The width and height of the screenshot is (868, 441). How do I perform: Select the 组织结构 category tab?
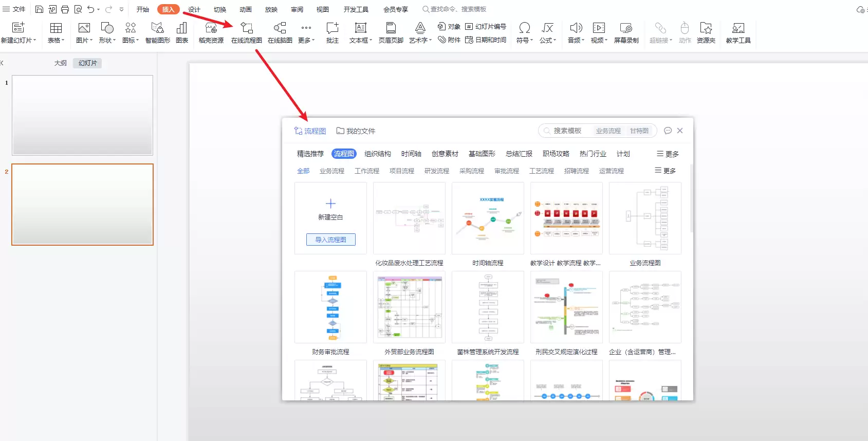click(x=378, y=154)
